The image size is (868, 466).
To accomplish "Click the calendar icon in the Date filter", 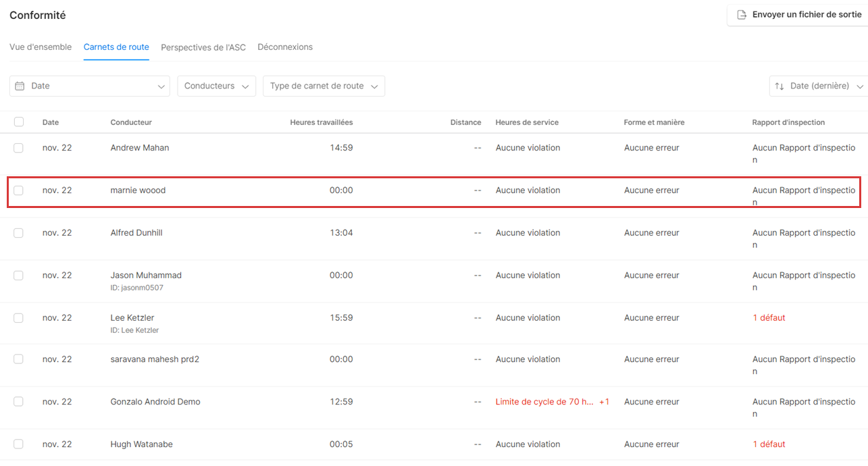I will point(20,86).
